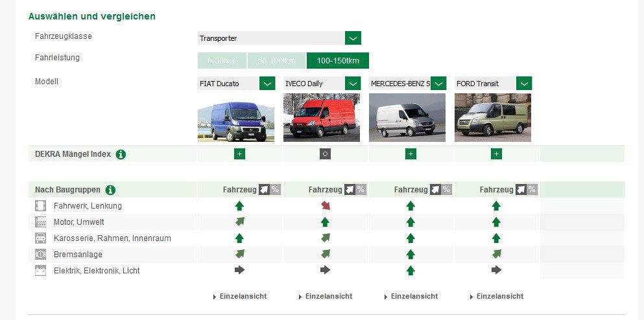Select the 0-50tkm mileage range
Screen dimensions: 644x320
click(222, 61)
